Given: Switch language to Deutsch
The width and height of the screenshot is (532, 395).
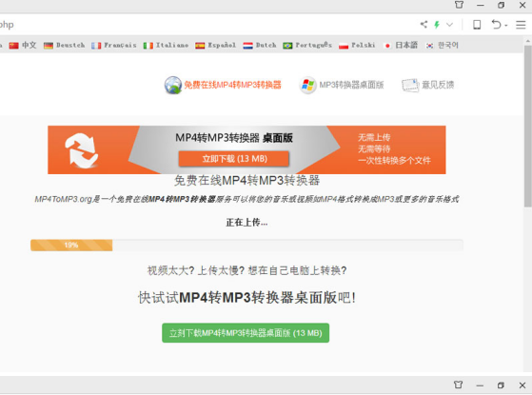Looking at the screenshot, I should point(70,45).
